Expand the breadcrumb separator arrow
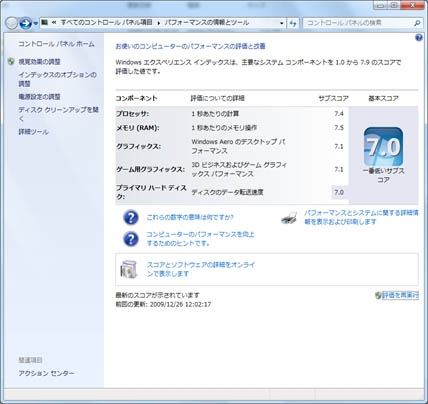 (159, 23)
